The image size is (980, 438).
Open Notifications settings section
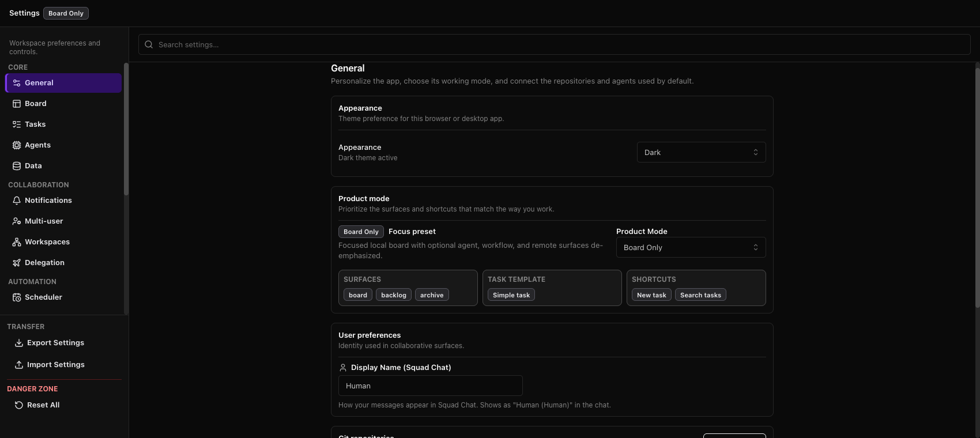tap(63, 201)
